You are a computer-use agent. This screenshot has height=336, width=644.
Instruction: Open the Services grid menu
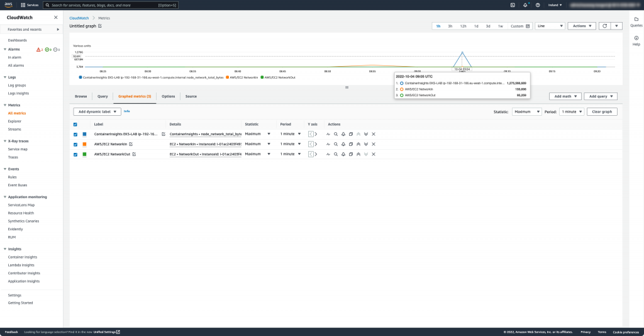[x=30, y=5]
